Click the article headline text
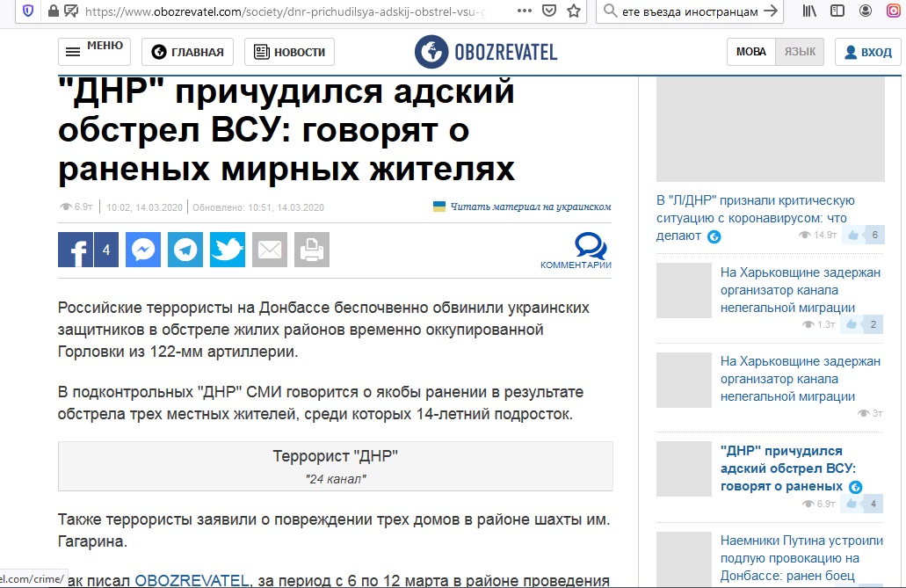906x588 pixels. point(286,130)
